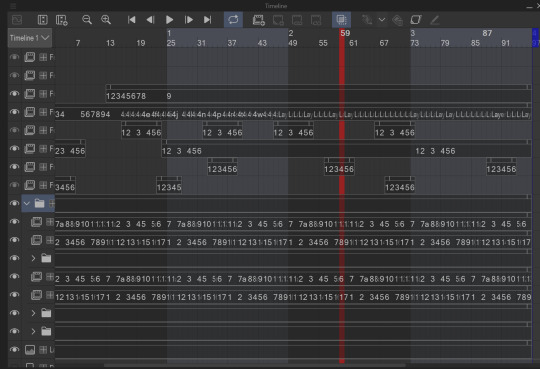
Task: Expand the collapsed folder just above the U layer
Action: 33,331
